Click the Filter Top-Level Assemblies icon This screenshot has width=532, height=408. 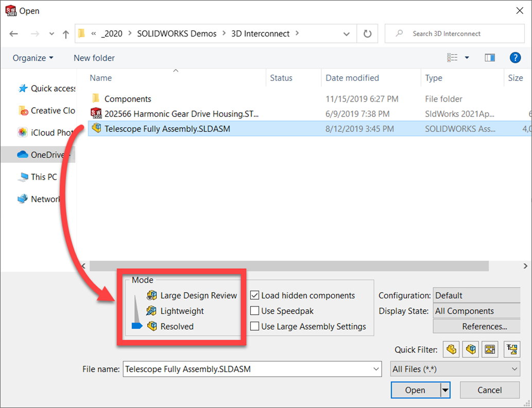[x=512, y=349]
